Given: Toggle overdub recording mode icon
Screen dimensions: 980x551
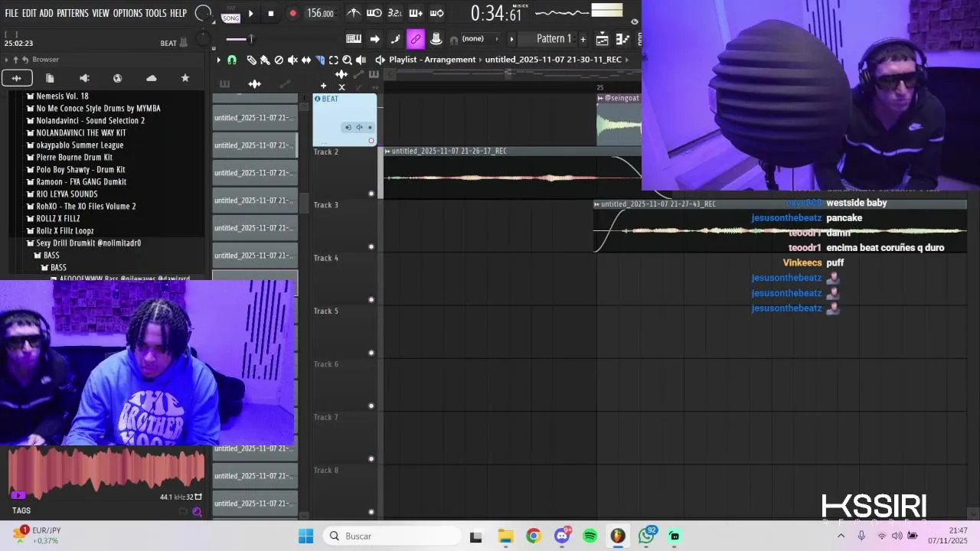Looking at the screenshot, I should click(416, 13).
